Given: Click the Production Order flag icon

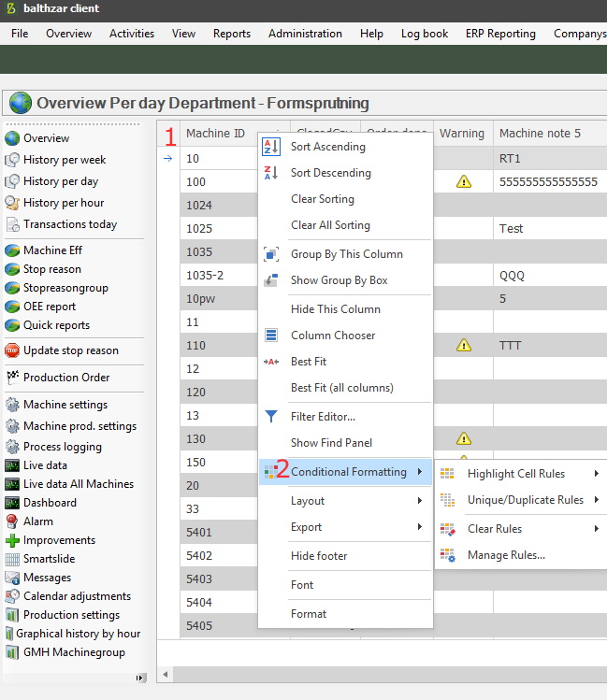Looking at the screenshot, I should [12, 378].
